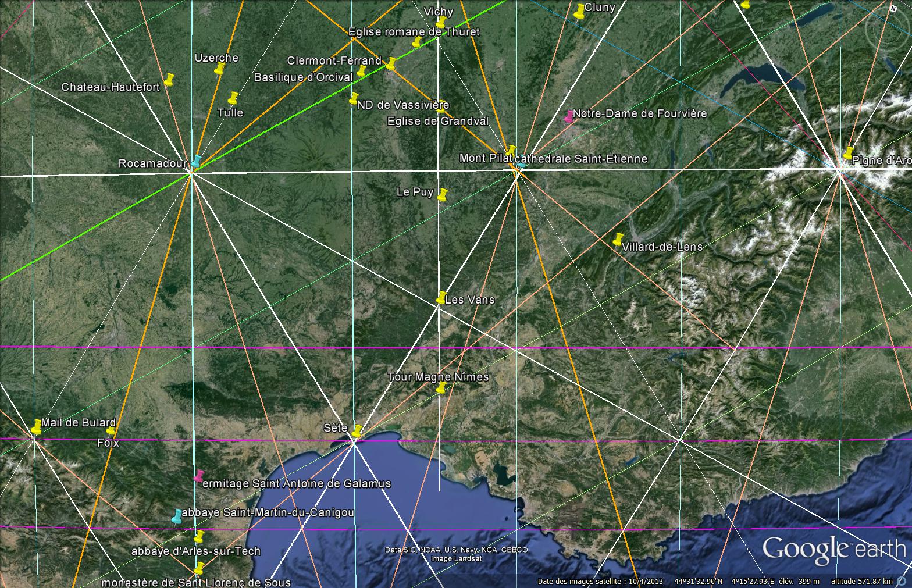Click the pink ermitage Saint Antoine de Galamus pin
This screenshot has height=588, width=912.
[x=199, y=476]
